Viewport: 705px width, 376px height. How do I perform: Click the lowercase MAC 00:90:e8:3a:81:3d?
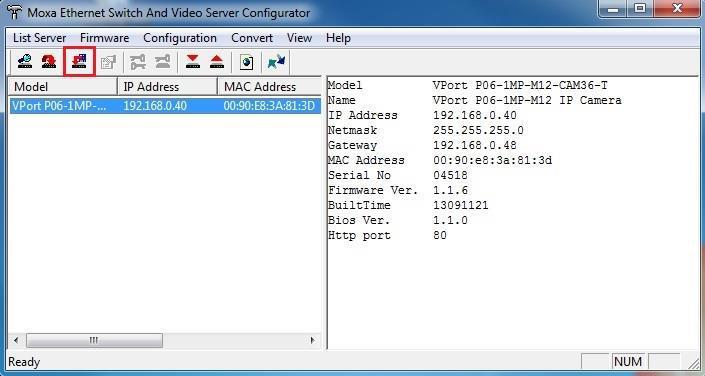[x=492, y=160]
